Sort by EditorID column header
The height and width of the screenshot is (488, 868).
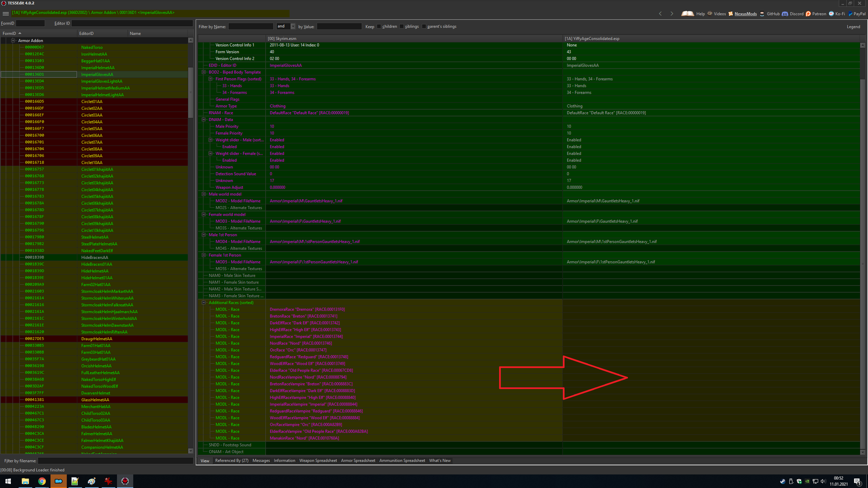click(x=102, y=33)
